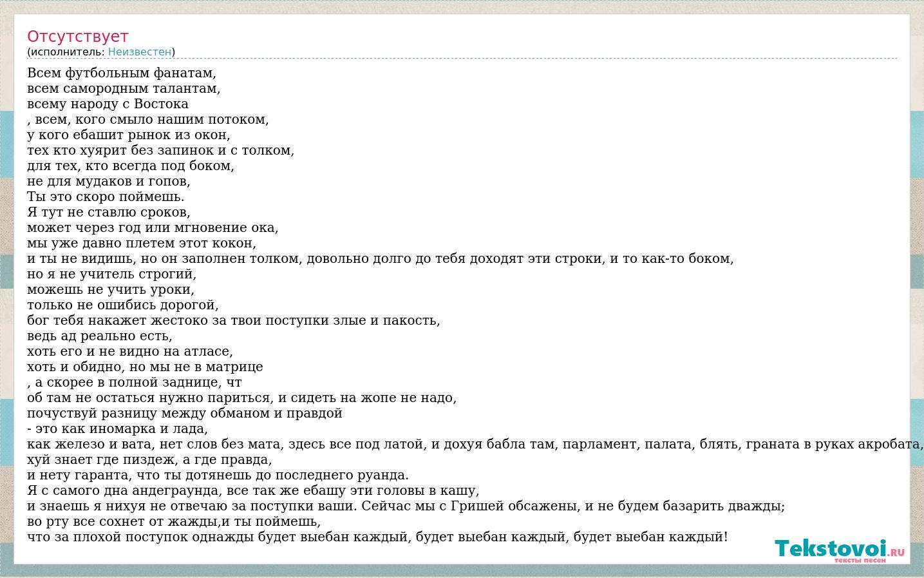Click the line 'почуствуй разницу между обманом и правдой'
924x578 pixels.
point(185,413)
